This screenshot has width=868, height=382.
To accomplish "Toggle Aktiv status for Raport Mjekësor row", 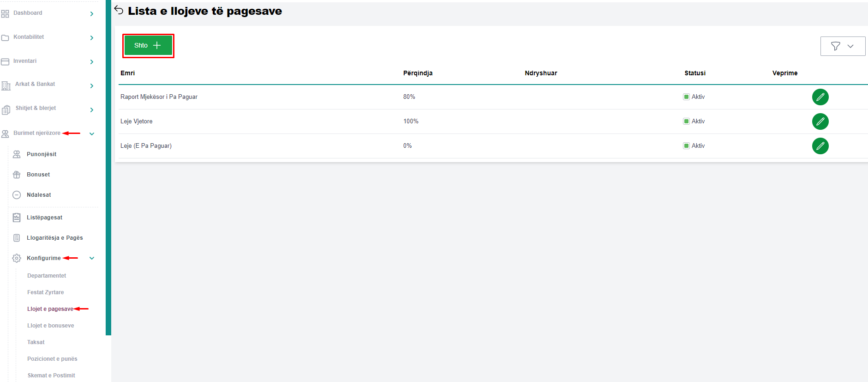I will (686, 97).
